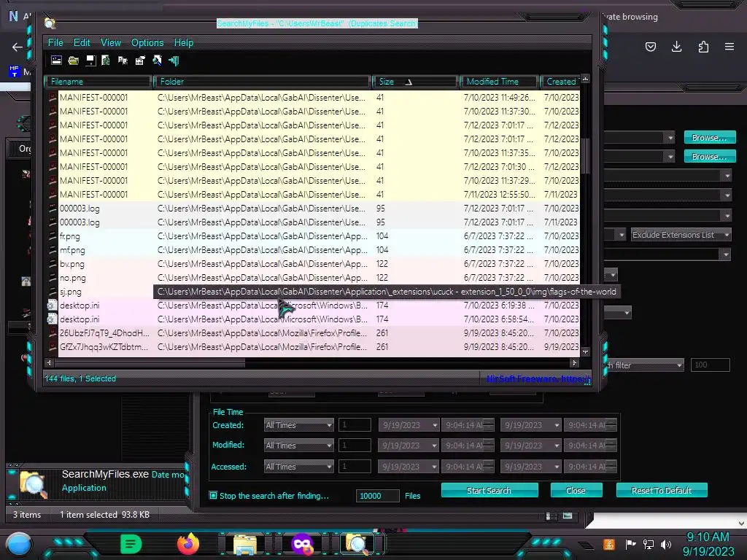Open the Created 'All Times' dropdown
The height and width of the screenshot is (560, 747).
(298, 425)
